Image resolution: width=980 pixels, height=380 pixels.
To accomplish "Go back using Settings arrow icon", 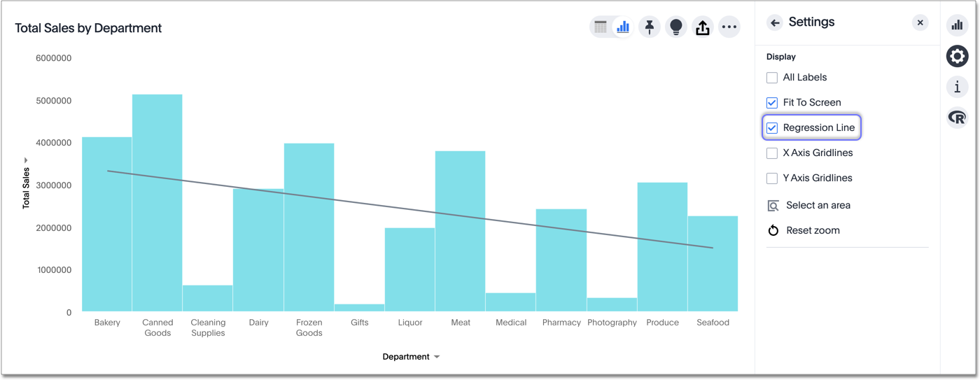I will (774, 23).
